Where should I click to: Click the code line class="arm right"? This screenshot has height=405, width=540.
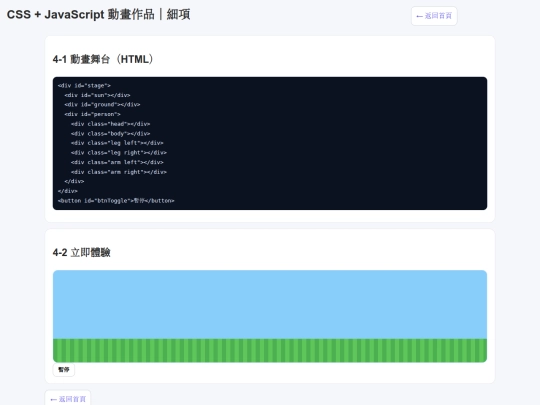point(119,172)
